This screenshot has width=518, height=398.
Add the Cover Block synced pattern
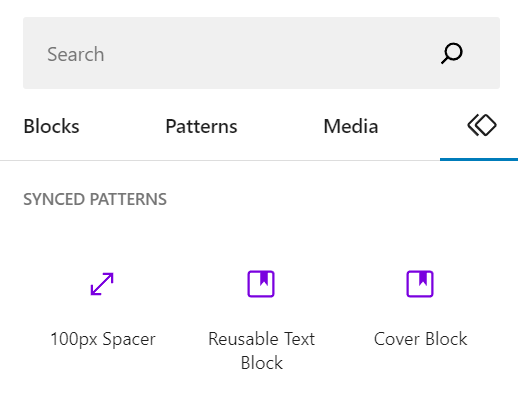pyautogui.click(x=420, y=308)
